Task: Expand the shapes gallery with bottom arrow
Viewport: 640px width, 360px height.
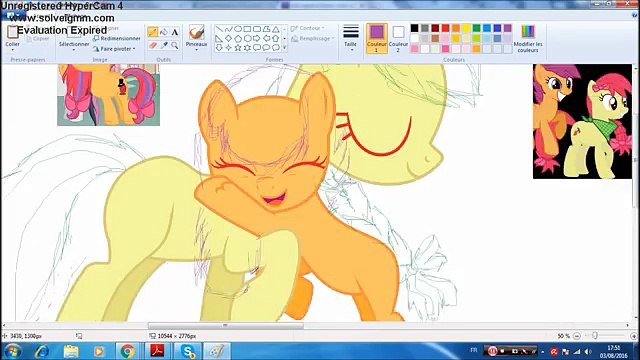Action: click(x=284, y=48)
